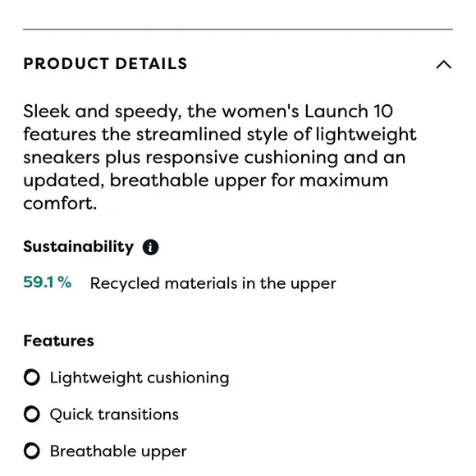Click 'updated, breathable upper' phrase
Image resolution: width=476 pixels, height=476 pixels.
144,181
